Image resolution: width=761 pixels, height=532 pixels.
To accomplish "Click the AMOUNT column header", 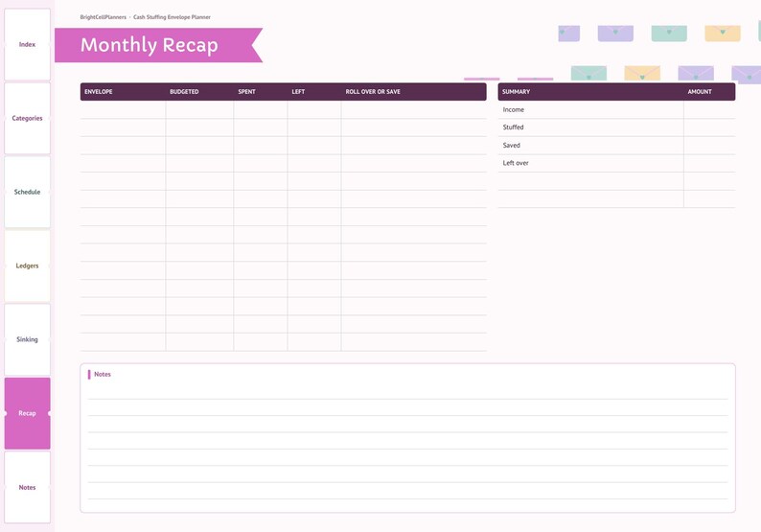I will (700, 92).
